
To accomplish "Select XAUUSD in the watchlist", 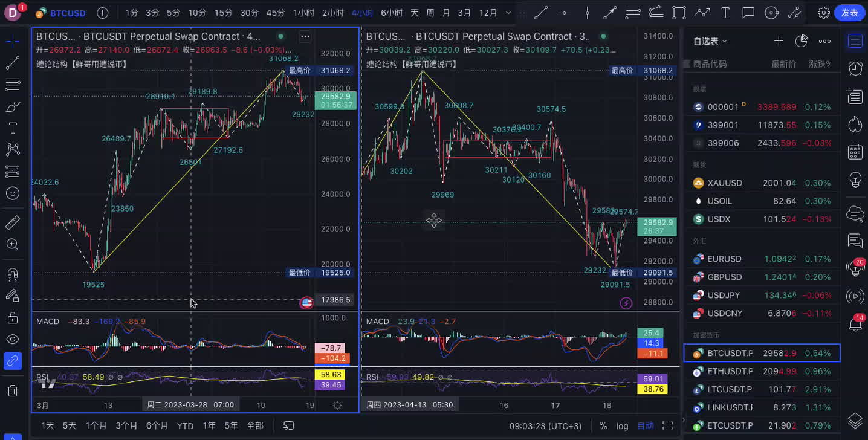I will 725,183.
